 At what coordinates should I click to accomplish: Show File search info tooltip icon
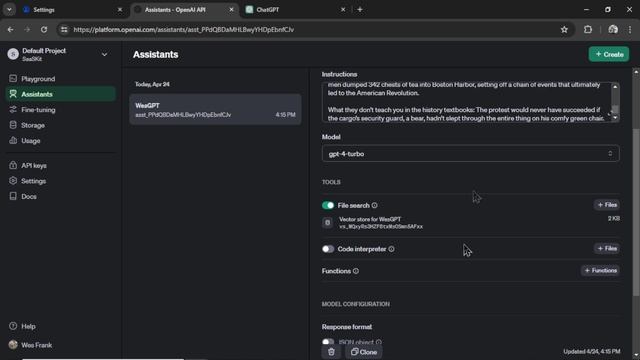point(374,205)
